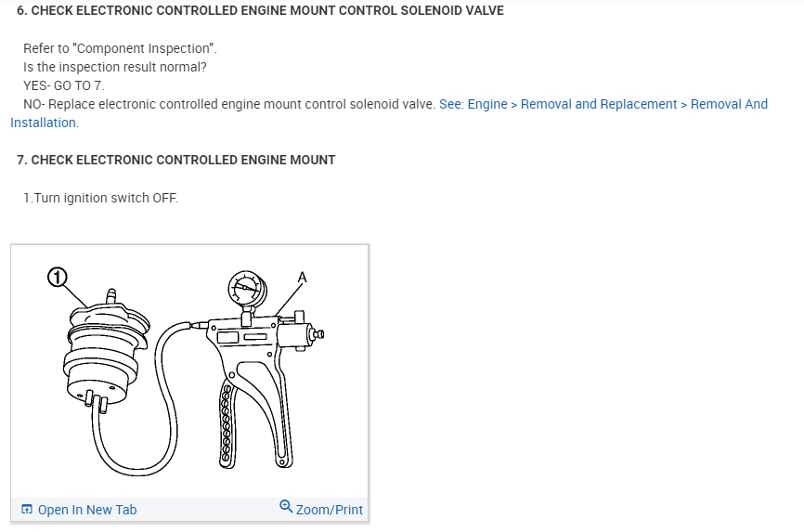804x532 pixels.
Task: Click the vacuum gauge dial in the diagram
Action: 242,289
